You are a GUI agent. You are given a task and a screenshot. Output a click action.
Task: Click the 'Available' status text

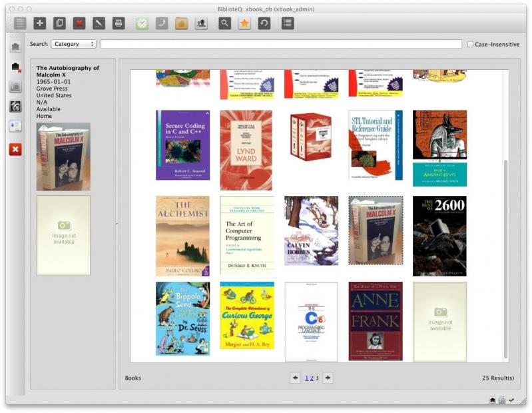48,109
